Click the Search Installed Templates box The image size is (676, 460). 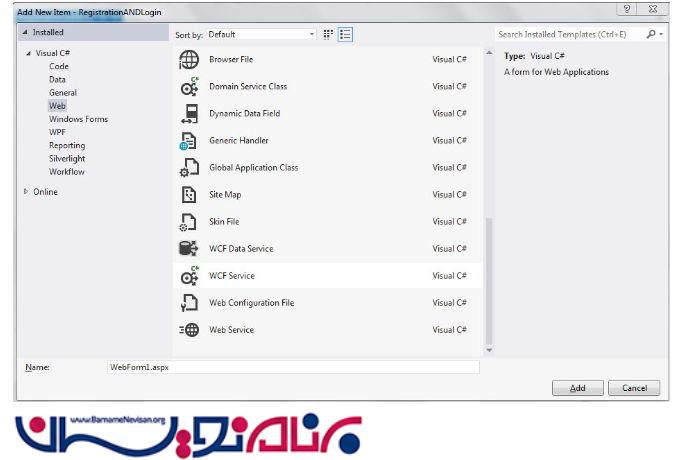click(569, 34)
